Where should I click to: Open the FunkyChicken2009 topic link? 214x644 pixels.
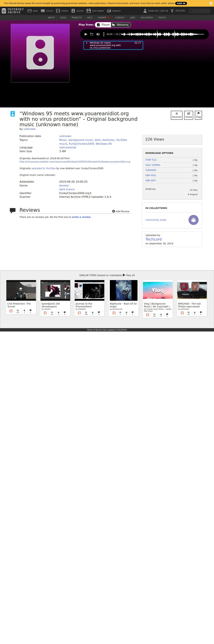81,144
